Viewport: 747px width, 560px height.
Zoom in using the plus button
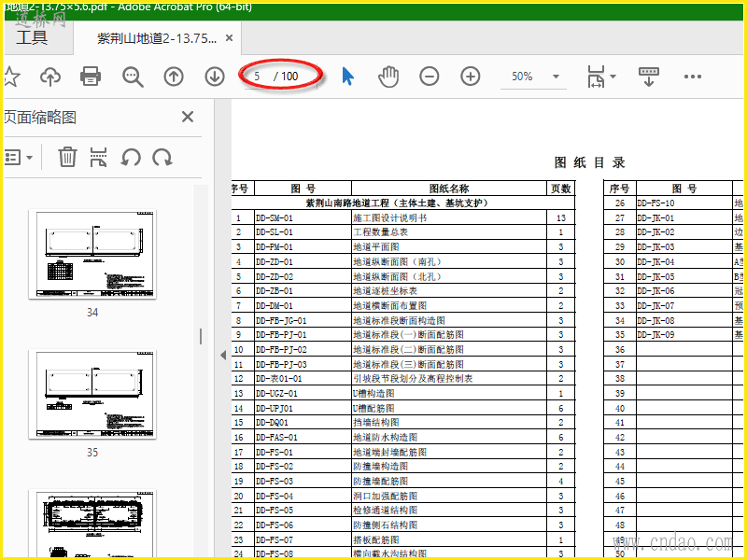click(471, 77)
